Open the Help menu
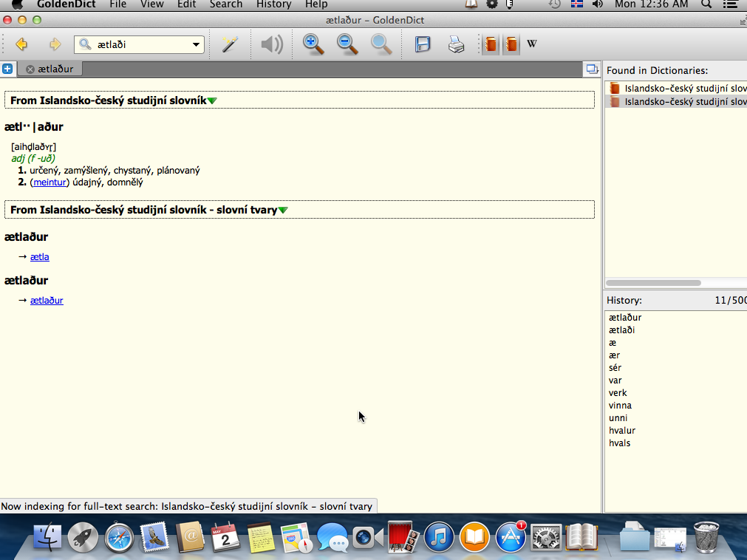Viewport: 747px width, 560px height. point(316,4)
